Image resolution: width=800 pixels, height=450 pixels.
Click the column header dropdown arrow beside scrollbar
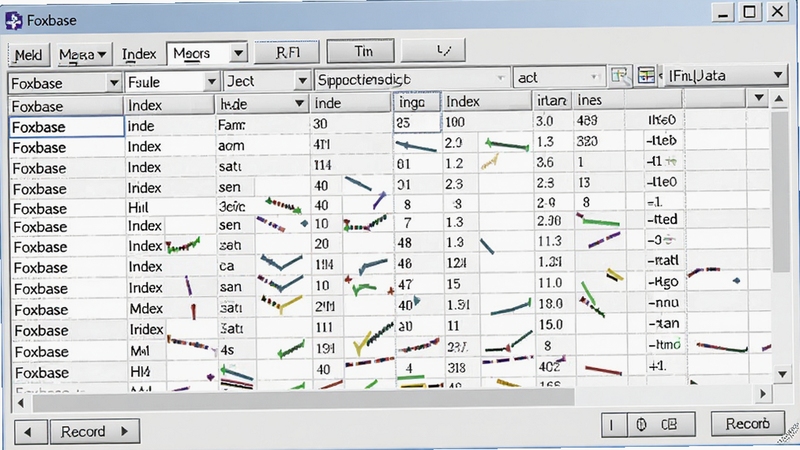(759, 97)
